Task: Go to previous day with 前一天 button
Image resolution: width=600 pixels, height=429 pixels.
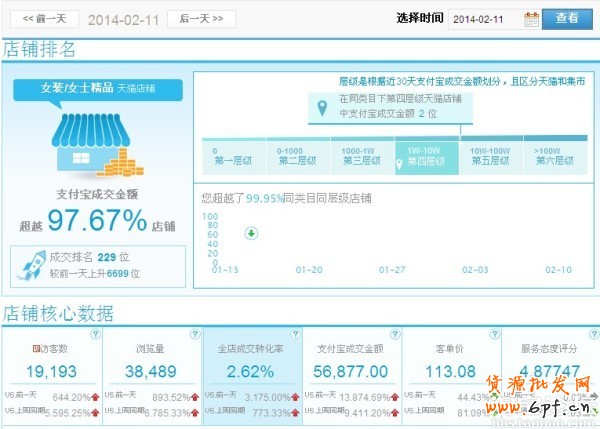Action: pyautogui.click(x=42, y=18)
